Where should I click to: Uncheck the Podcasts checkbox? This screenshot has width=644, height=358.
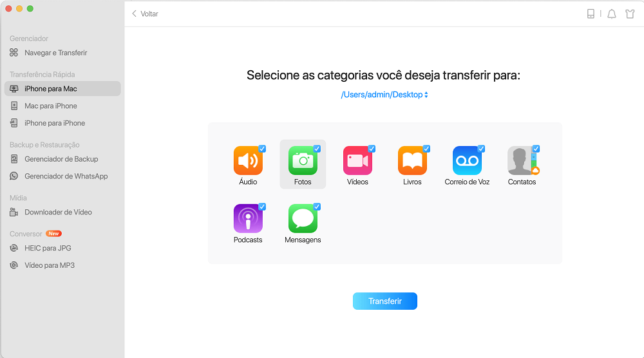click(262, 207)
